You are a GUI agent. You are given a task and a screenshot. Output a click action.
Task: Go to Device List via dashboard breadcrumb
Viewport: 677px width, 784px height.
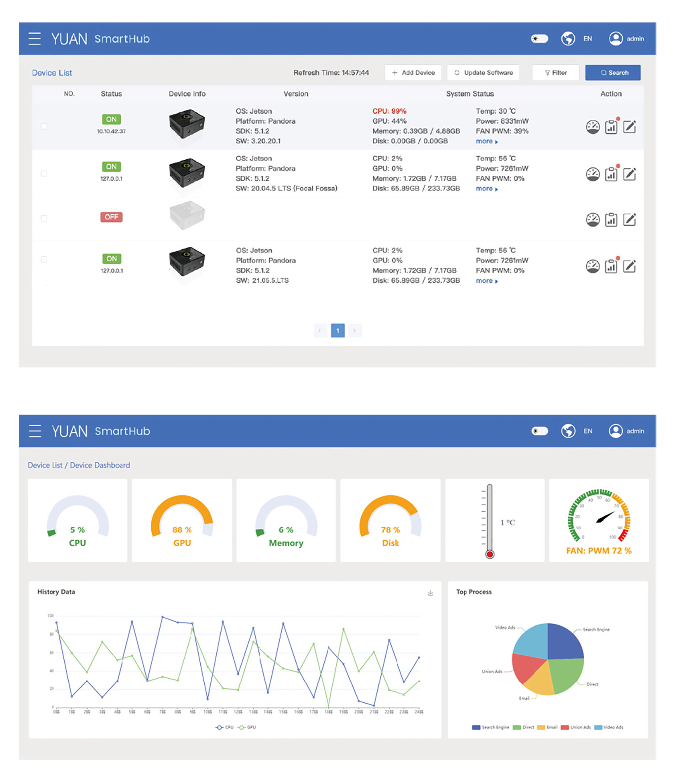[x=45, y=465]
